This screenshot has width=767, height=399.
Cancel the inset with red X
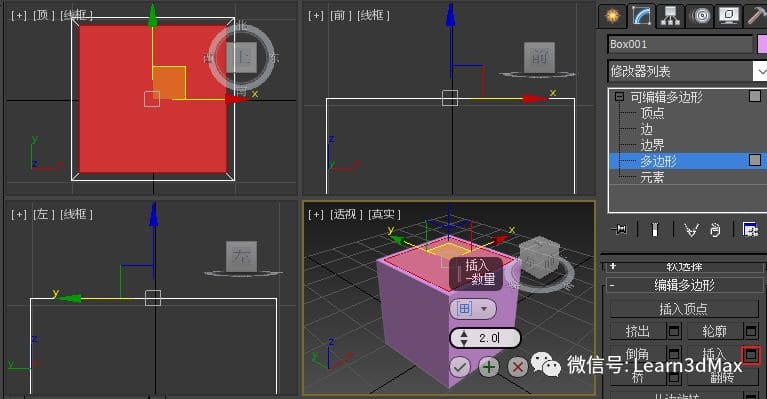pyautogui.click(x=518, y=367)
